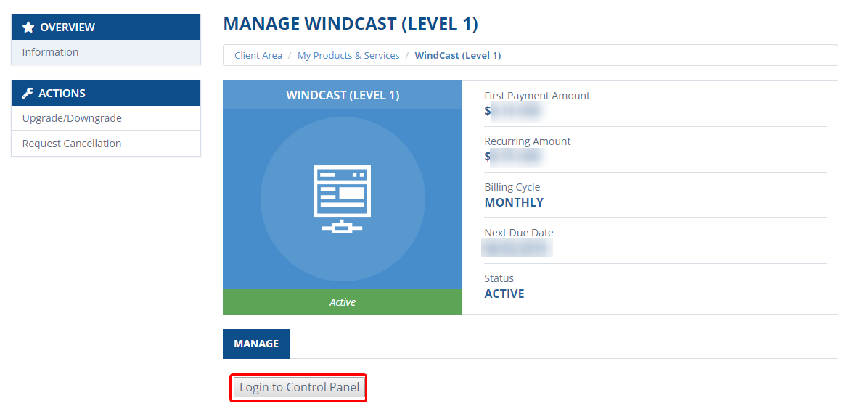The width and height of the screenshot is (868, 419).
Task: Click the wrench icon beside ACTIONS
Action: pyautogui.click(x=28, y=94)
